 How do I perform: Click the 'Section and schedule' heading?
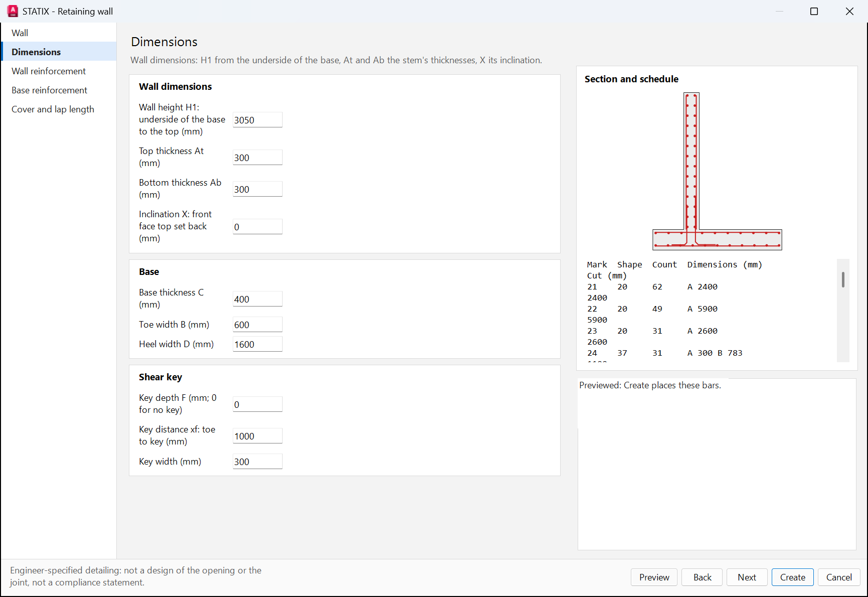click(631, 79)
